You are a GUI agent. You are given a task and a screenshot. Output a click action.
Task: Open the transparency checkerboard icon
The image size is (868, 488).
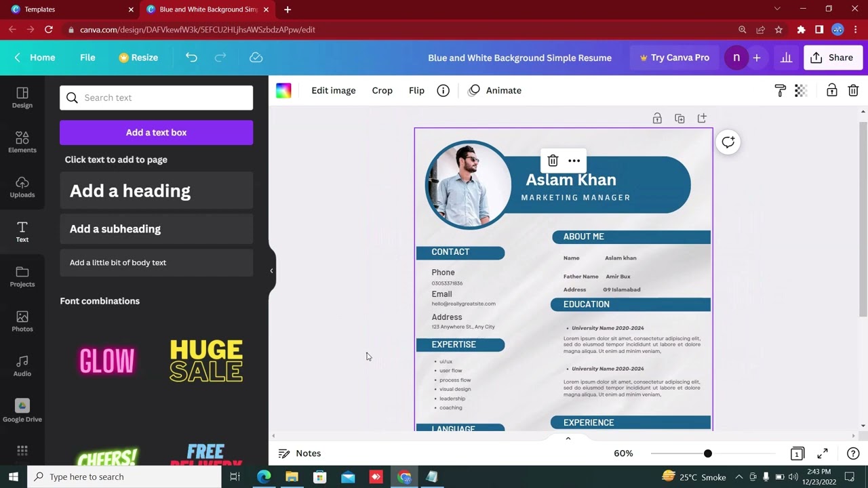point(801,90)
